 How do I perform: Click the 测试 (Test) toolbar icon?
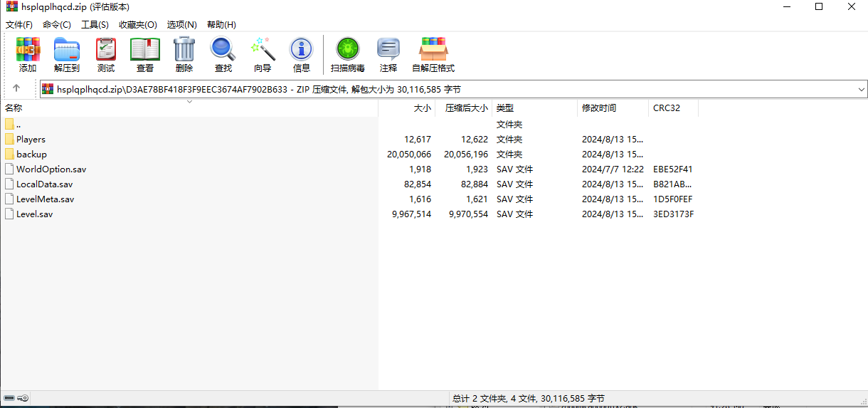point(106,49)
